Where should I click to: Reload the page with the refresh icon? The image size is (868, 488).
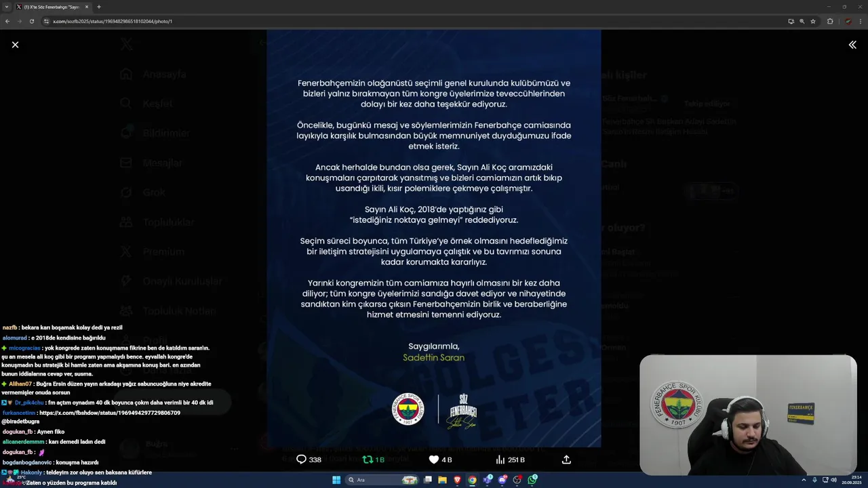[32, 21]
